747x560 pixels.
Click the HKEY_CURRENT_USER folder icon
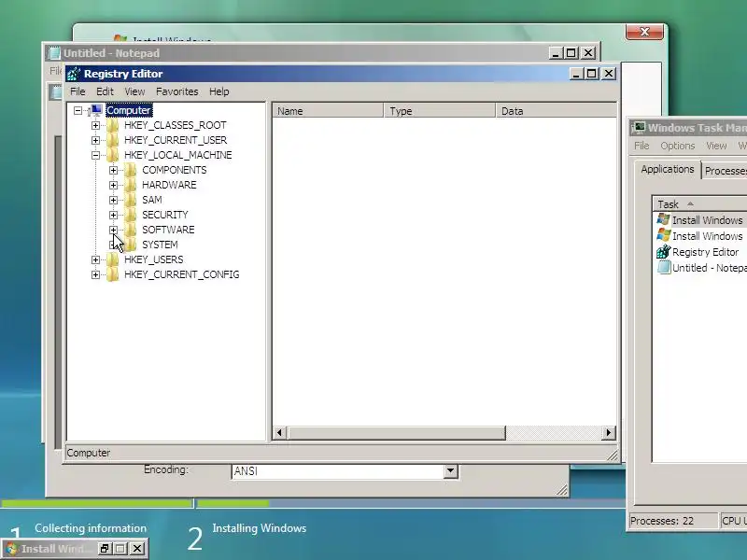coord(113,140)
